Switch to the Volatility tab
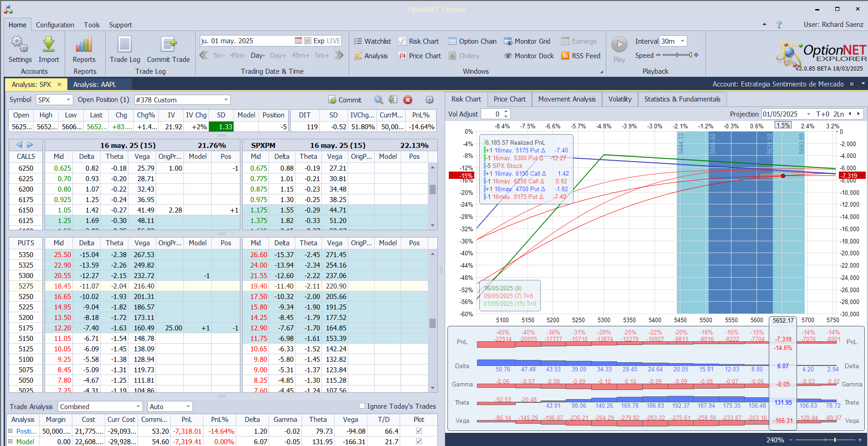This screenshot has width=868, height=446. (x=620, y=99)
